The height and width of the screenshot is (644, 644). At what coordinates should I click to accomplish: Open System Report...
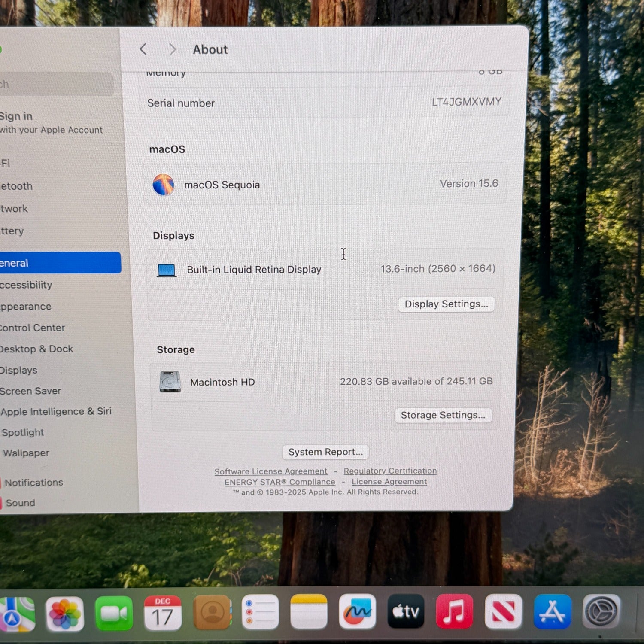tap(325, 452)
